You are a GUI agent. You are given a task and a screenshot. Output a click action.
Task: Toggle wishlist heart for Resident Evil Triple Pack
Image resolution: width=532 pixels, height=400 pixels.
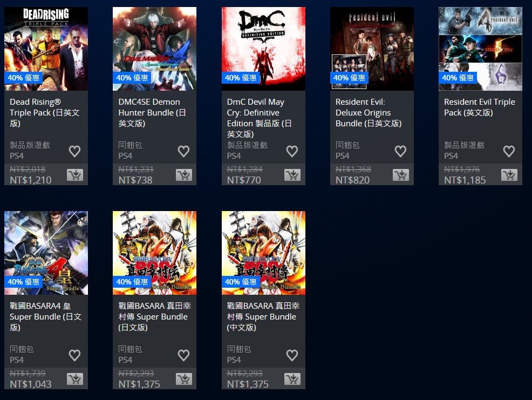coord(509,151)
